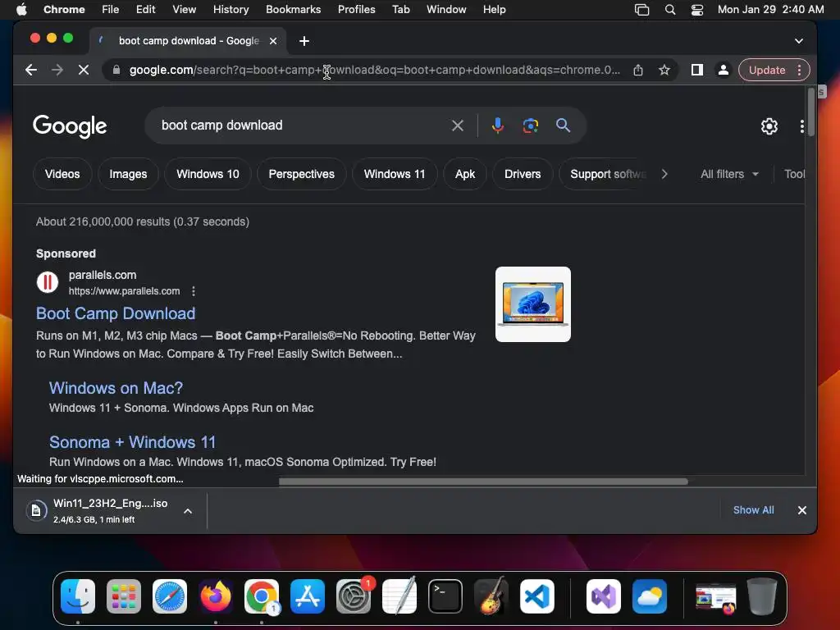Open macOS Control Center in menu bar
Screen dimensions: 840x630
[697, 10]
